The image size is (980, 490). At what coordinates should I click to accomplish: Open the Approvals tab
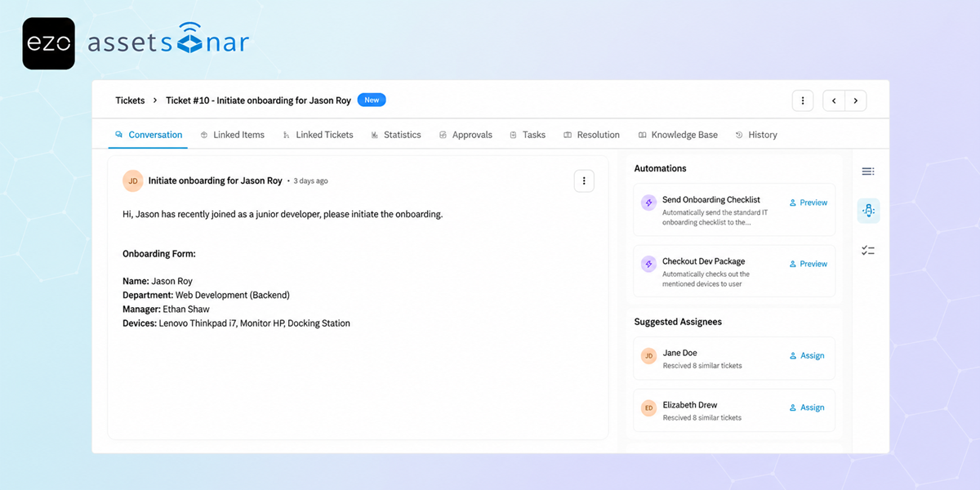pyautogui.click(x=465, y=135)
